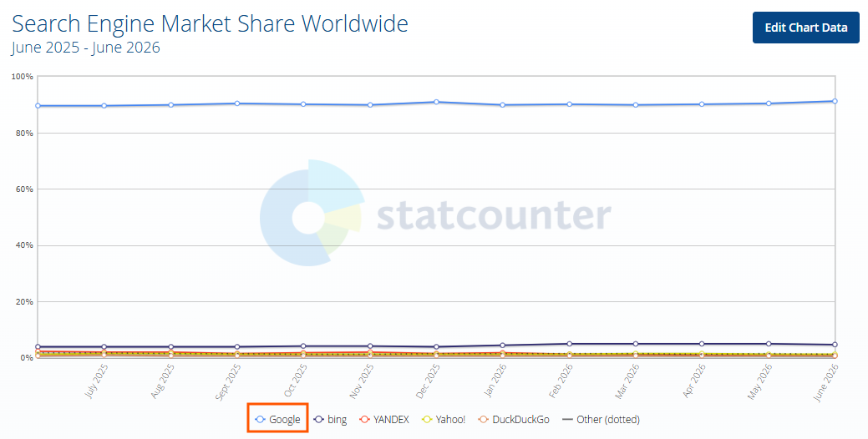Toggle the Yahoo! legend entry
This screenshot has height=439, width=868.
click(x=443, y=419)
